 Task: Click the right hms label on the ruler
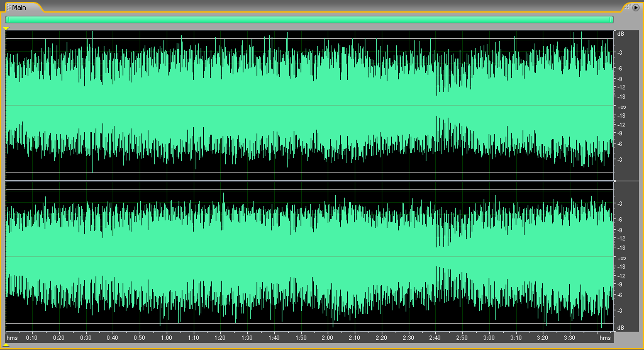pos(604,338)
